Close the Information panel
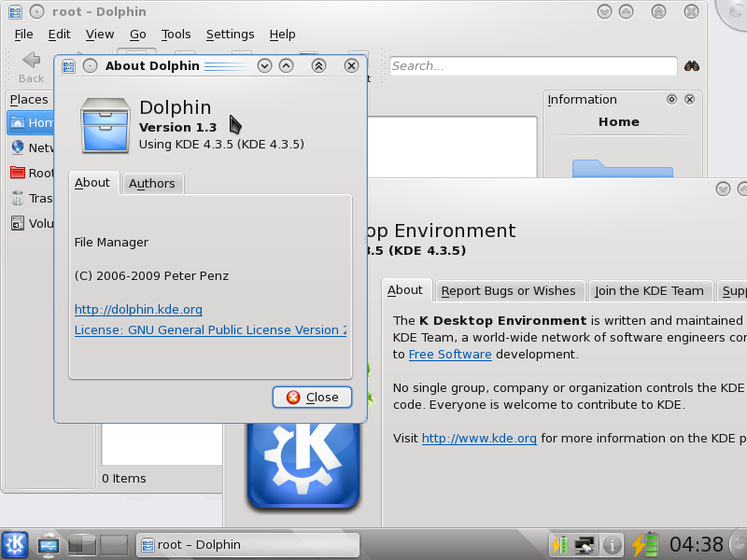Image resolution: width=747 pixels, height=560 pixels. pyautogui.click(x=689, y=99)
